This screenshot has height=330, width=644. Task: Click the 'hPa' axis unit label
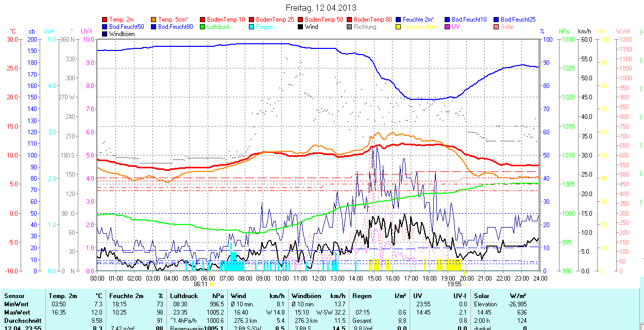tap(564, 32)
